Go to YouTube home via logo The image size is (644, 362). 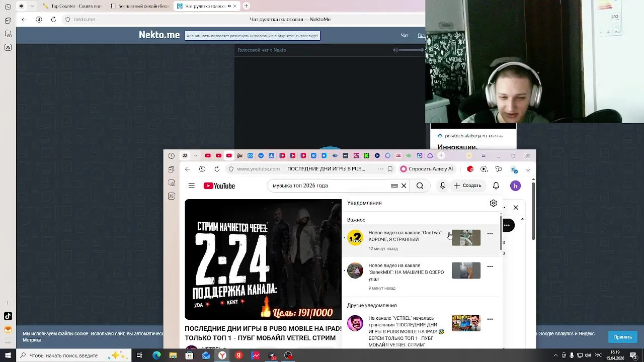coord(219,186)
